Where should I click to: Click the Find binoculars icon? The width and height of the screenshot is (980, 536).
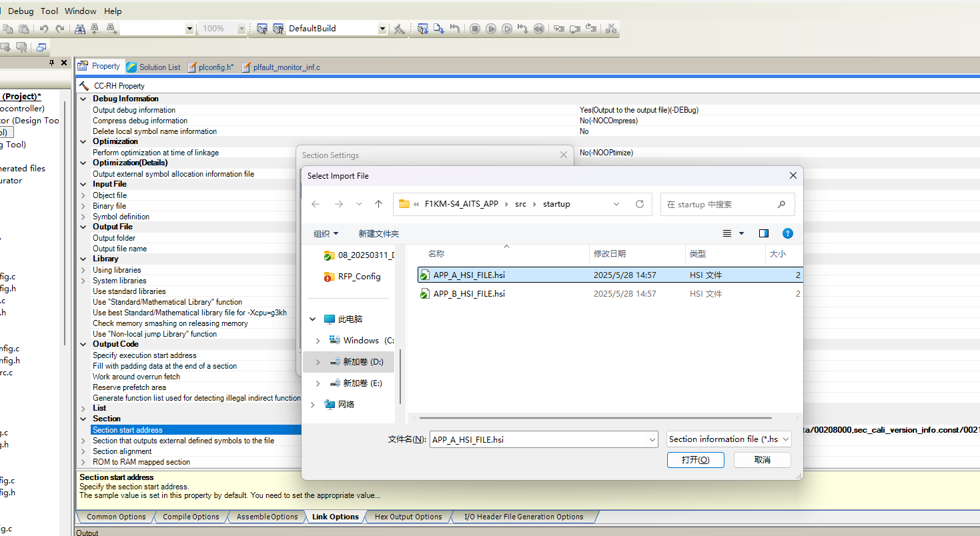point(80,29)
